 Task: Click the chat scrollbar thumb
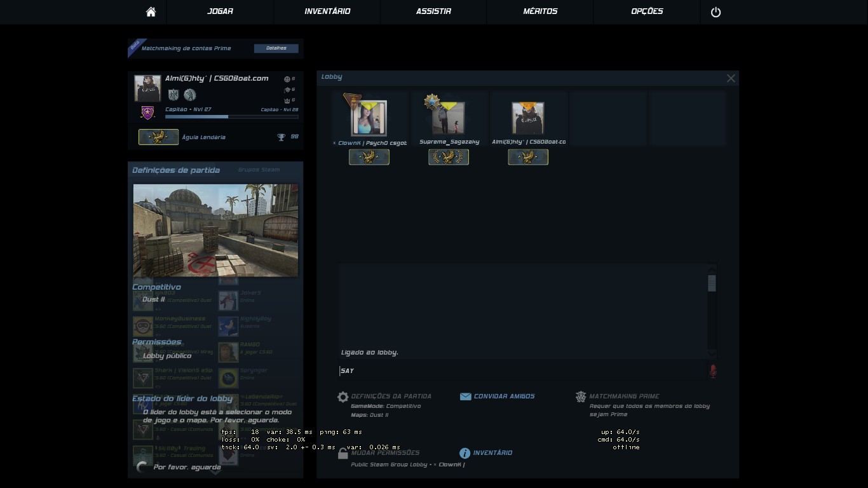pyautogui.click(x=712, y=283)
